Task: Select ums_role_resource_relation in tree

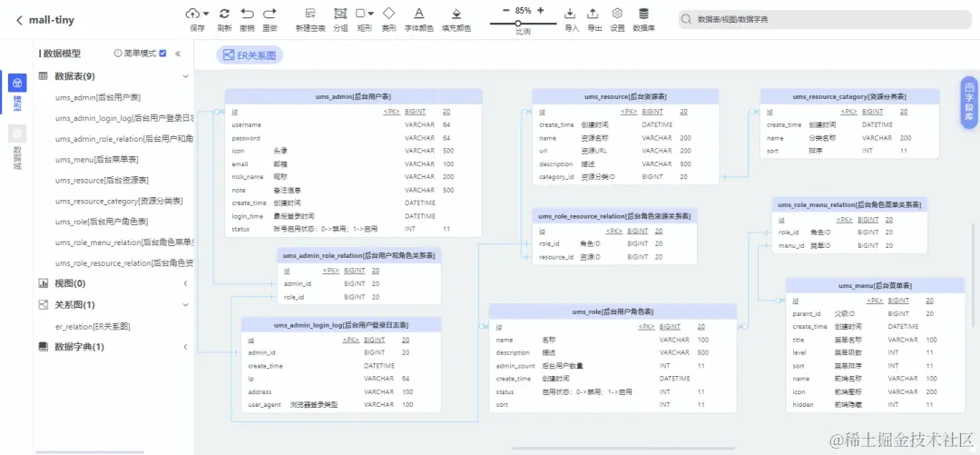Action: (x=123, y=263)
